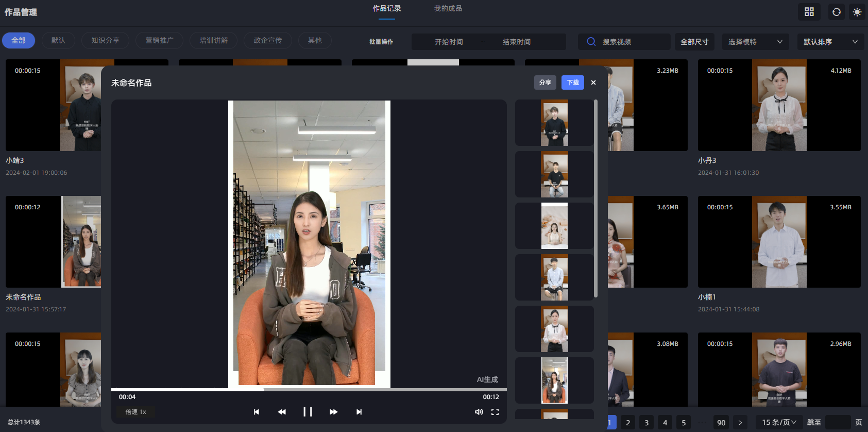Select the 全部 category filter
Image resolution: width=868 pixels, height=432 pixels.
pos(19,40)
